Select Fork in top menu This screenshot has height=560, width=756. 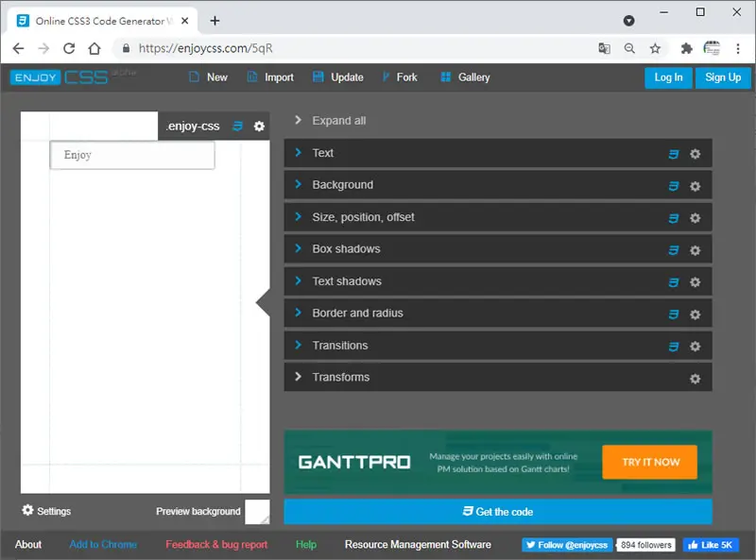(x=400, y=77)
